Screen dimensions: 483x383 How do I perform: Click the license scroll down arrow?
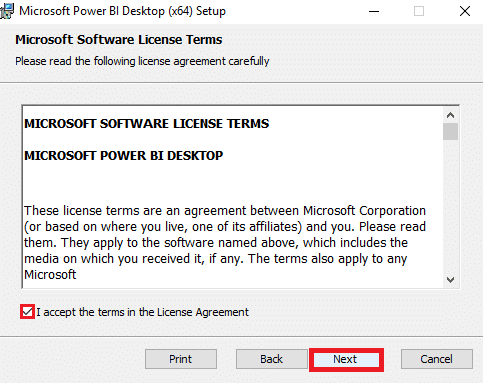450,280
